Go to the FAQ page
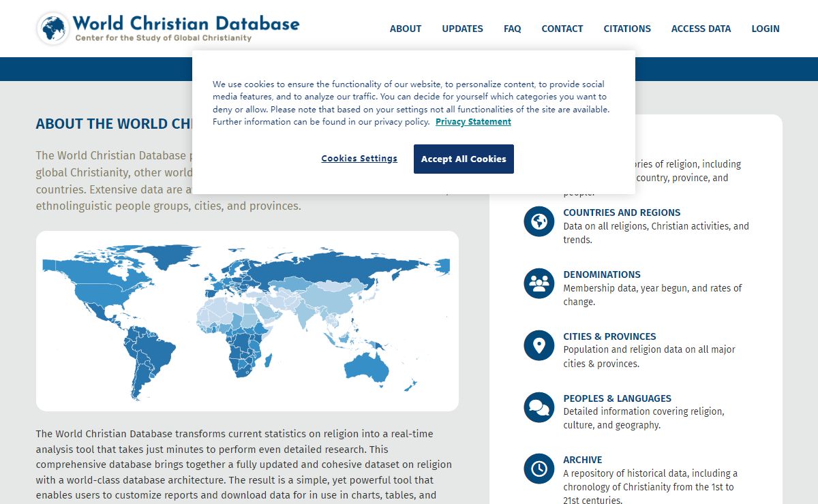The width and height of the screenshot is (818, 504). tap(513, 29)
